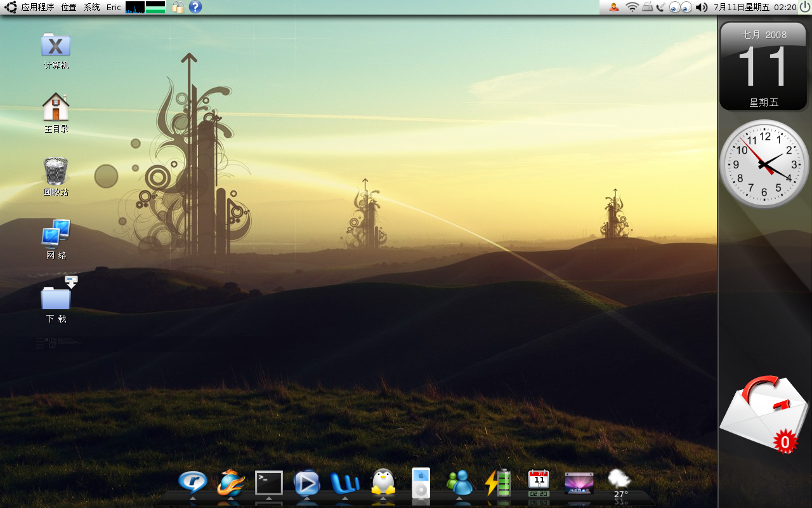Open the 回收站 trash icon
The image size is (812, 508).
[x=56, y=177]
